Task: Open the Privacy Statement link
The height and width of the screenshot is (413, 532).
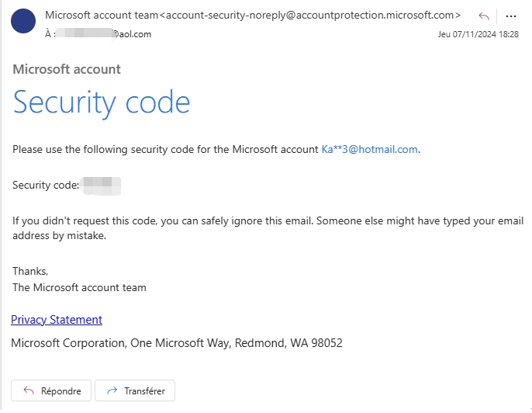Action: pyautogui.click(x=57, y=320)
